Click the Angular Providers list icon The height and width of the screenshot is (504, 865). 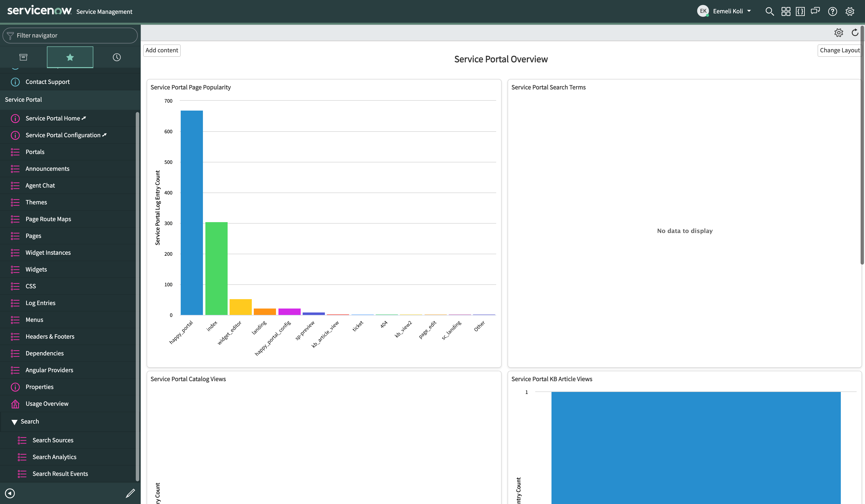tap(15, 370)
